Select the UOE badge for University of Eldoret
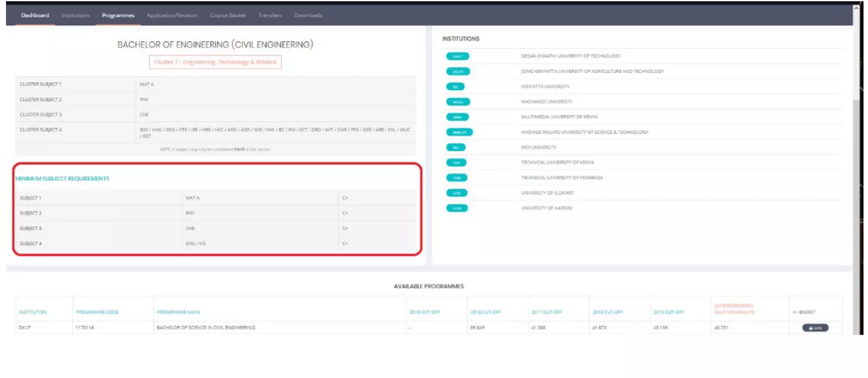This screenshot has height=378, width=868. [457, 193]
